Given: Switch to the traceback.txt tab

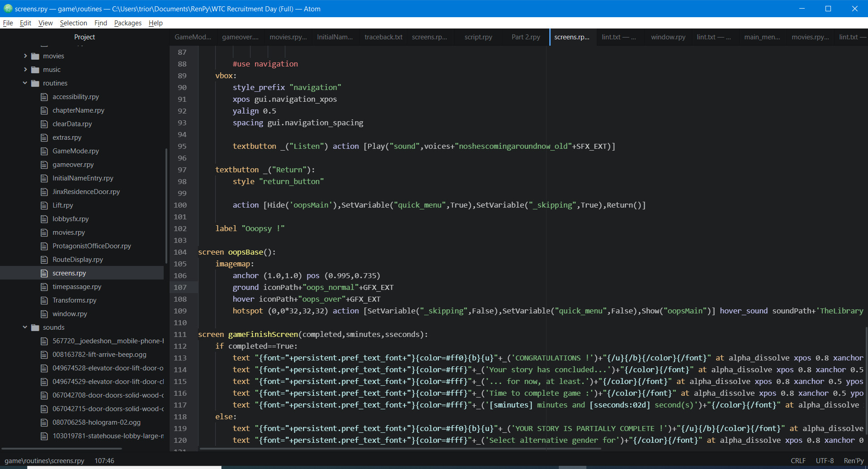Looking at the screenshot, I should pyautogui.click(x=382, y=37).
